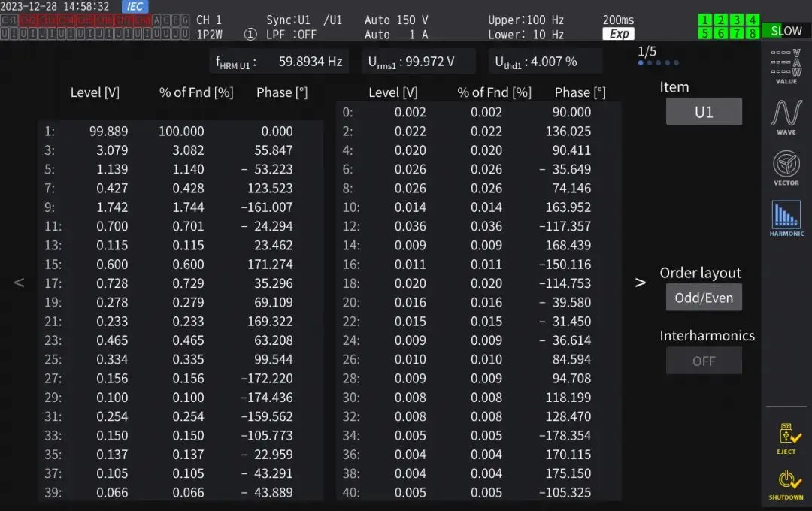Switch to the WAVE waveform view

(x=786, y=117)
